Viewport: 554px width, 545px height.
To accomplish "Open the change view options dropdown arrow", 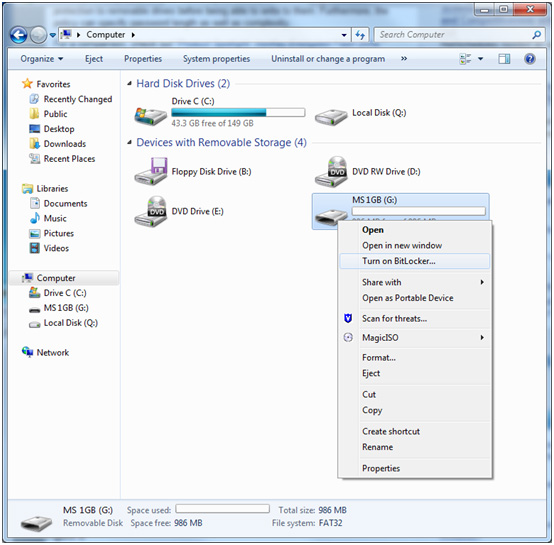I will [x=481, y=59].
